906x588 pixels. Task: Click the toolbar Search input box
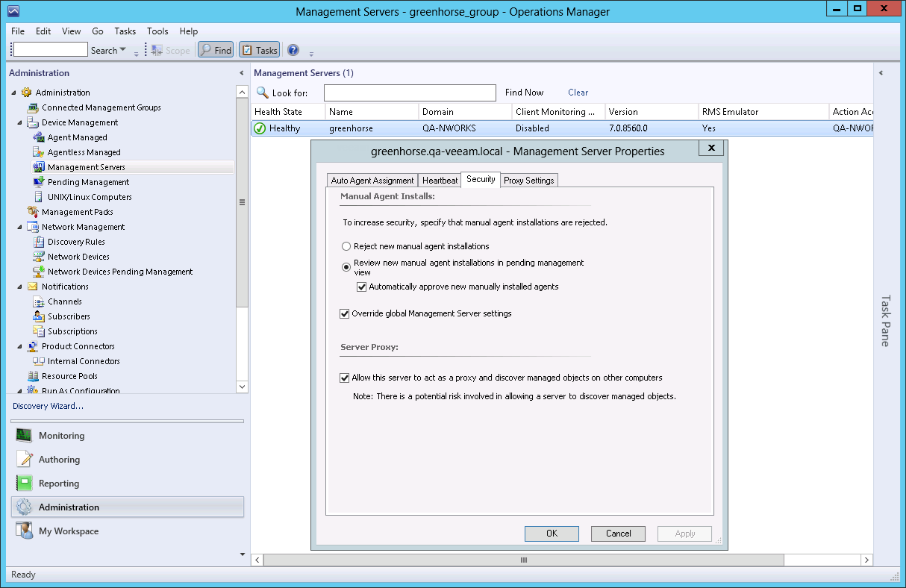tap(51, 50)
